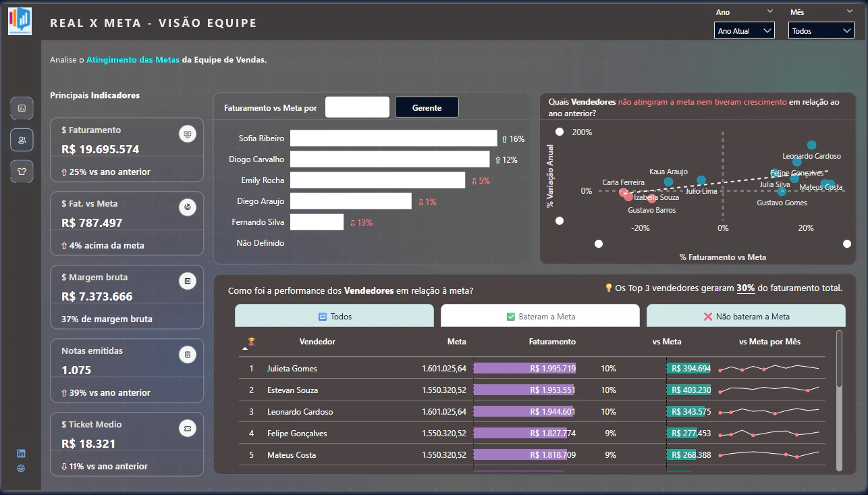Click the bottom y-axis zoom handle

point(559,221)
